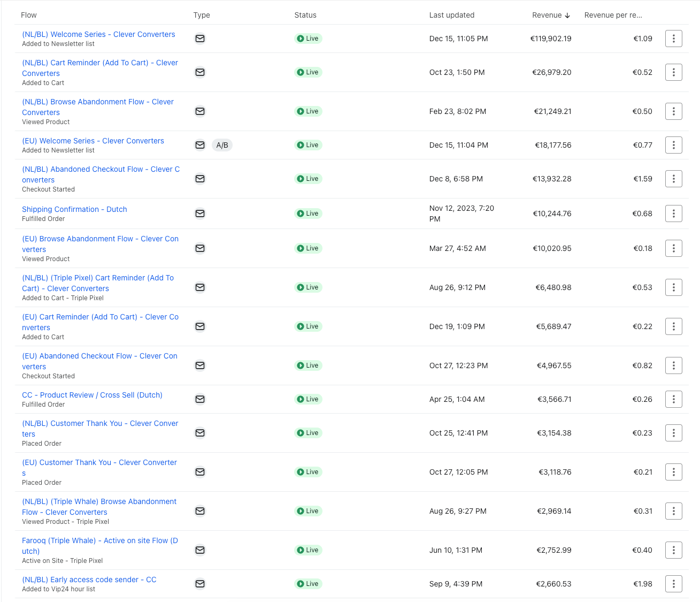The height and width of the screenshot is (602, 700).
Task: Open (EU) Cart Reminder (Add To Cart) flow
Action: (x=101, y=322)
